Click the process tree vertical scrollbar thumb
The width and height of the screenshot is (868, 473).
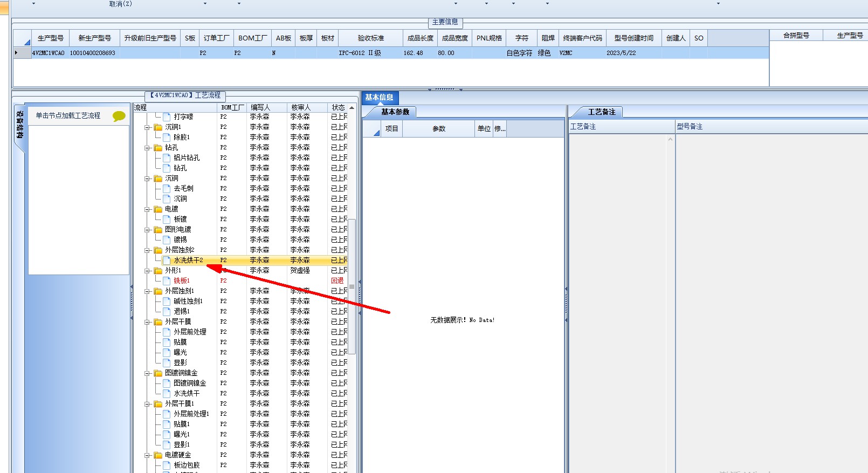[x=352, y=286]
